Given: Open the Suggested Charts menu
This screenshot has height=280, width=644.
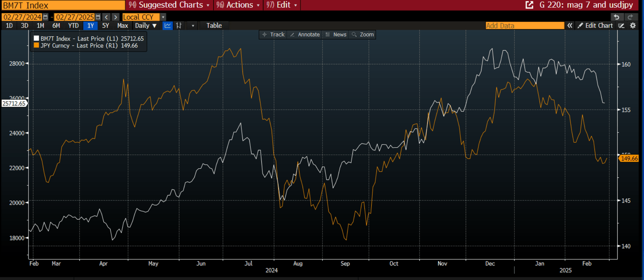Looking at the screenshot, I should click(x=169, y=5).
